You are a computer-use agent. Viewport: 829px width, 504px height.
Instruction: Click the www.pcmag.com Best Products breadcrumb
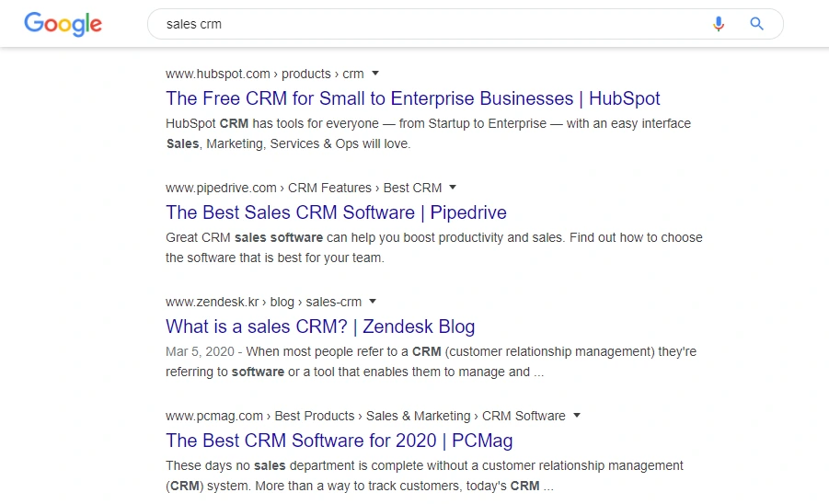(365, 416)
